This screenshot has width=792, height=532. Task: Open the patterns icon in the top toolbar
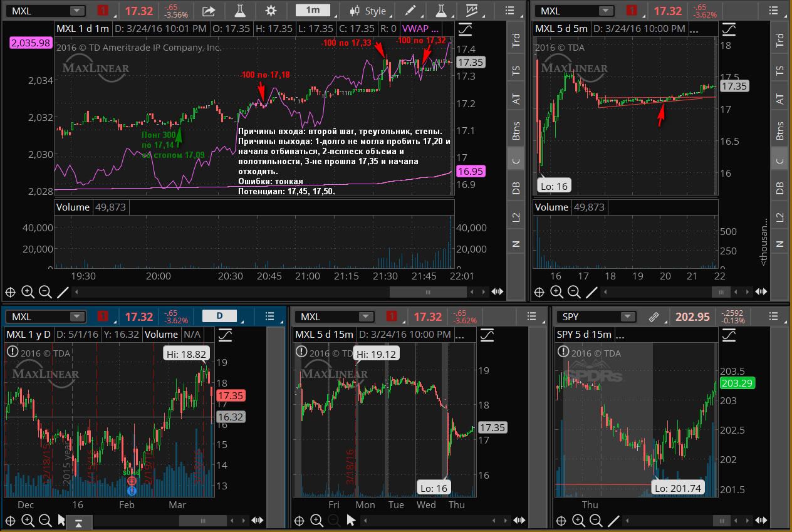pos(472,11)
